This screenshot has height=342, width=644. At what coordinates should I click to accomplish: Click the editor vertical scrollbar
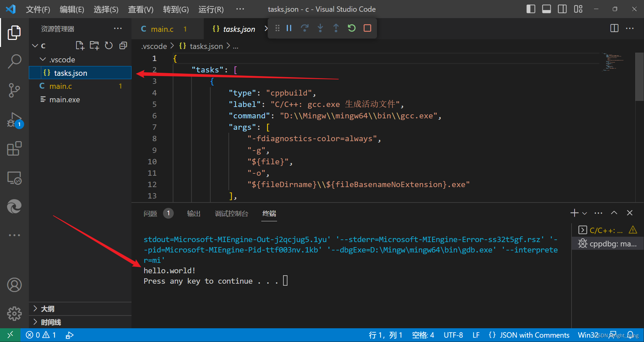tap(639, 77)
